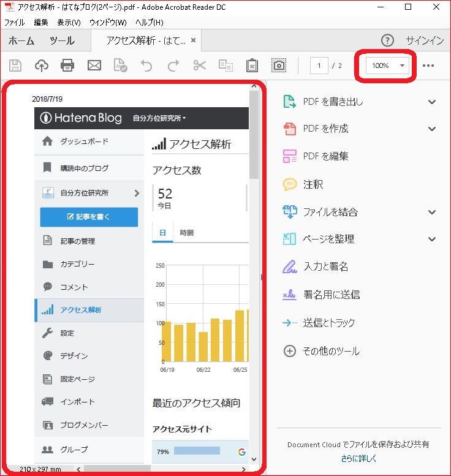The width and height of the screenshot is (451, 476).
Task: Click the horizontal scrollbar thumb of the document
Action: click(117, 469)
